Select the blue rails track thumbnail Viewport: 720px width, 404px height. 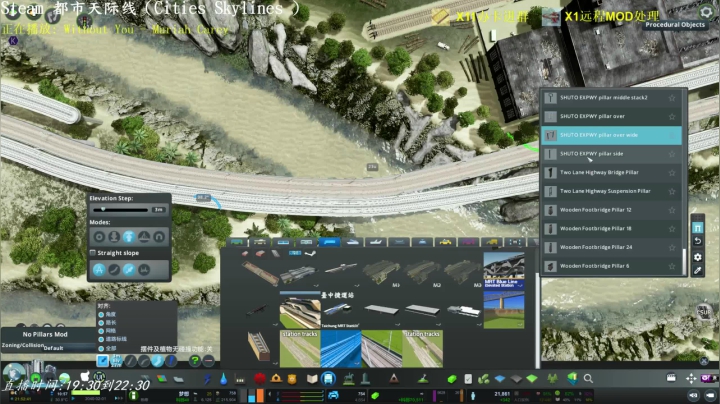point(341,349)
